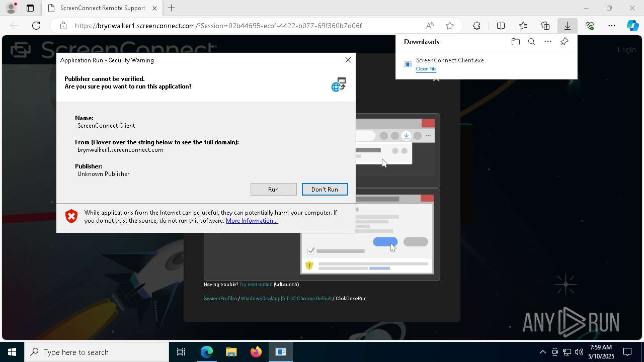644x362 pixels.
Task: Click the address bar URL
Action: pos(218,26)
